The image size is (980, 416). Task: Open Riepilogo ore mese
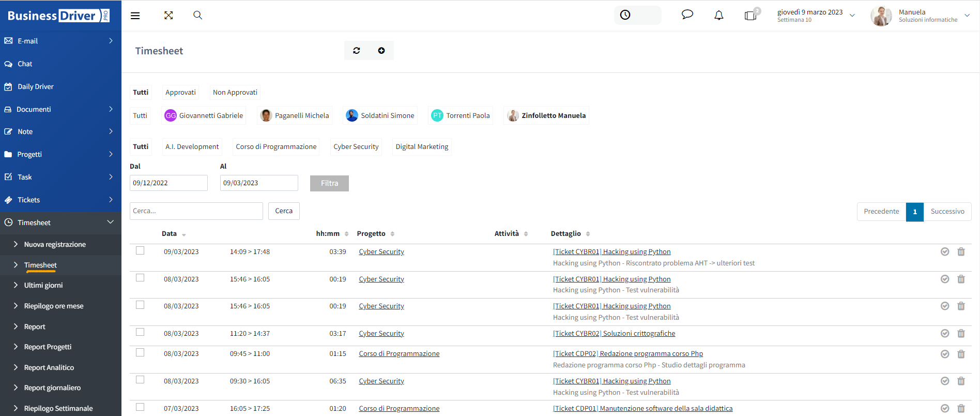[x=54, y=306]
